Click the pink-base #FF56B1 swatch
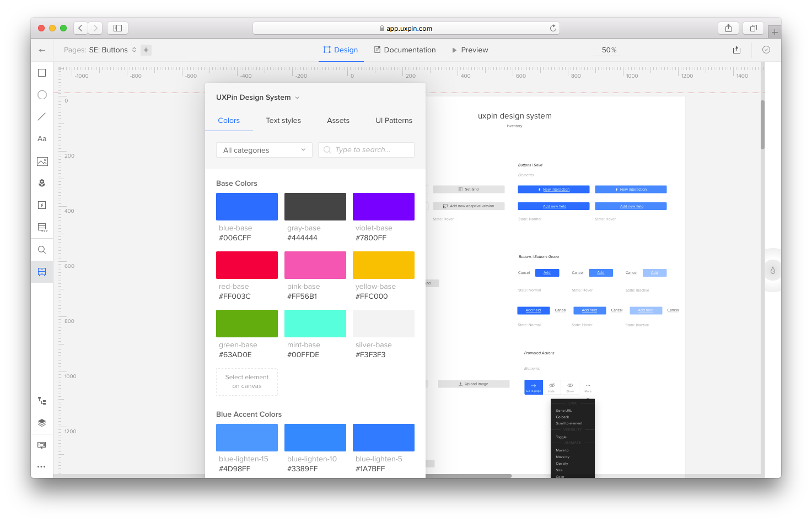812x522 pixels. [315, 265]
